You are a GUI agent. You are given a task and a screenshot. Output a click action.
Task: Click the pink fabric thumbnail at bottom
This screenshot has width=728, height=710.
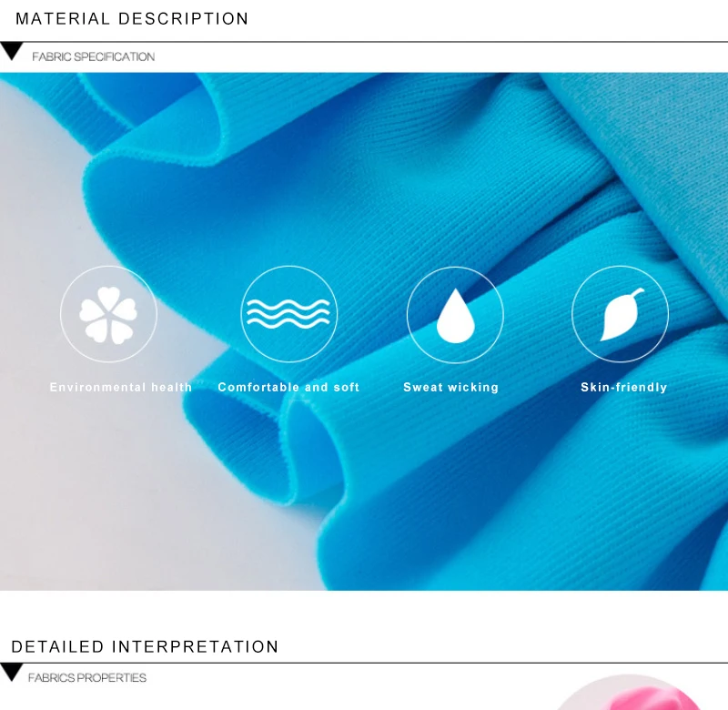pos(629,693)
